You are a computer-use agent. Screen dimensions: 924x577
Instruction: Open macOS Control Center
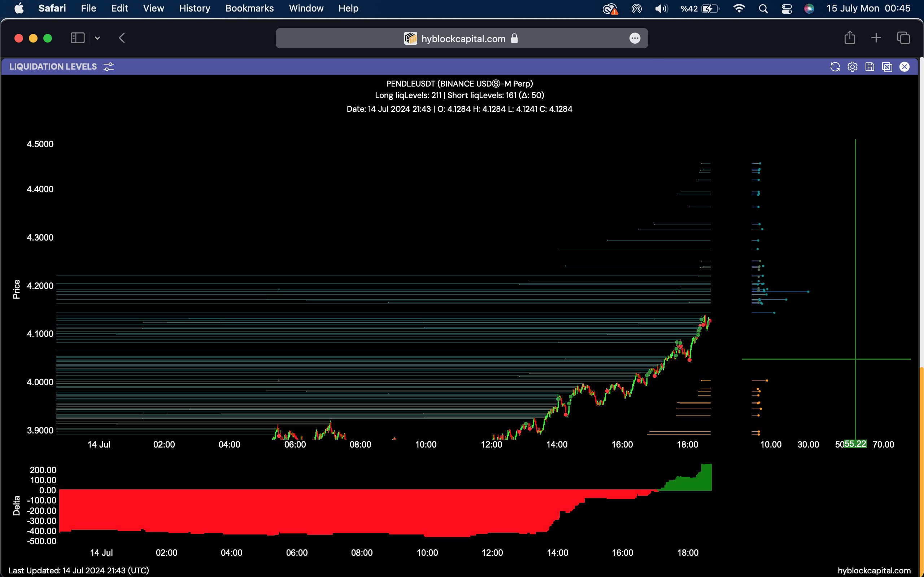tap(786, 8)
